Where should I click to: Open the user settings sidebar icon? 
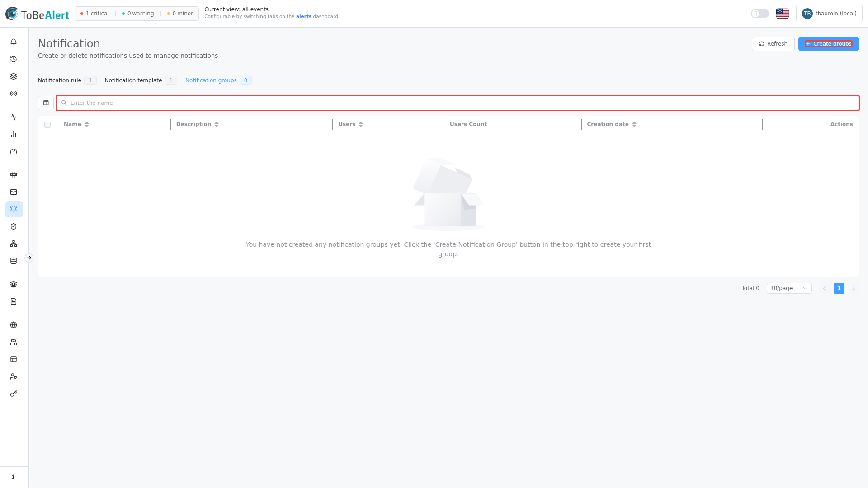pyautogui.click(x=14, y=376)
